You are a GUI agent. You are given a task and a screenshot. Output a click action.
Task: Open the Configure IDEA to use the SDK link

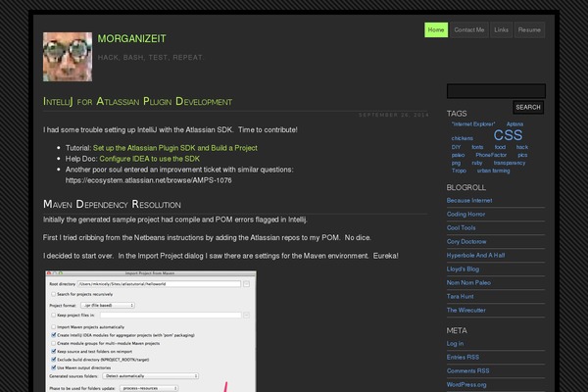coord(150,159)
